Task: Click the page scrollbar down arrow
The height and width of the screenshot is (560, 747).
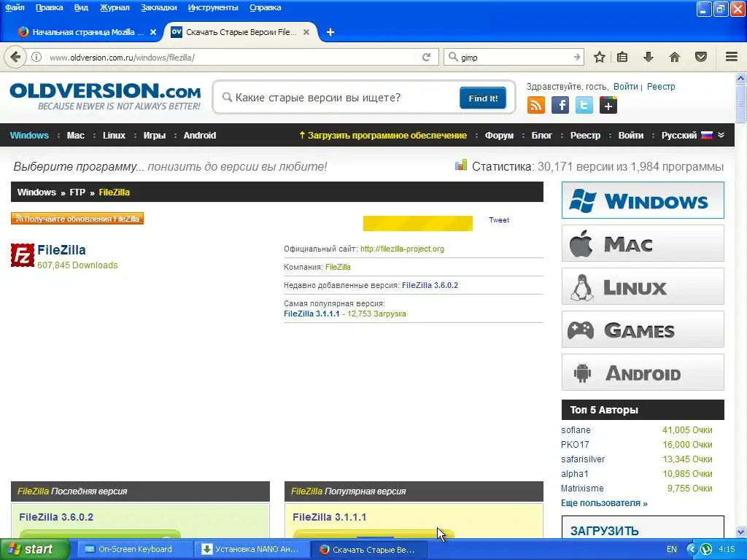Action: pyautogui.click(x=740, y=532)
